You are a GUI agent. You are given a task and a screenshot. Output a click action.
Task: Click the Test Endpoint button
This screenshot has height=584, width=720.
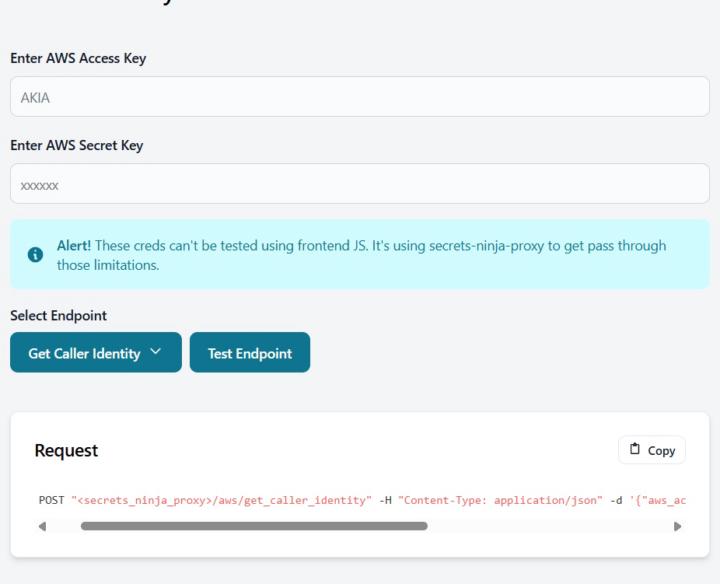pyautogui.click(x=250, y=353)
